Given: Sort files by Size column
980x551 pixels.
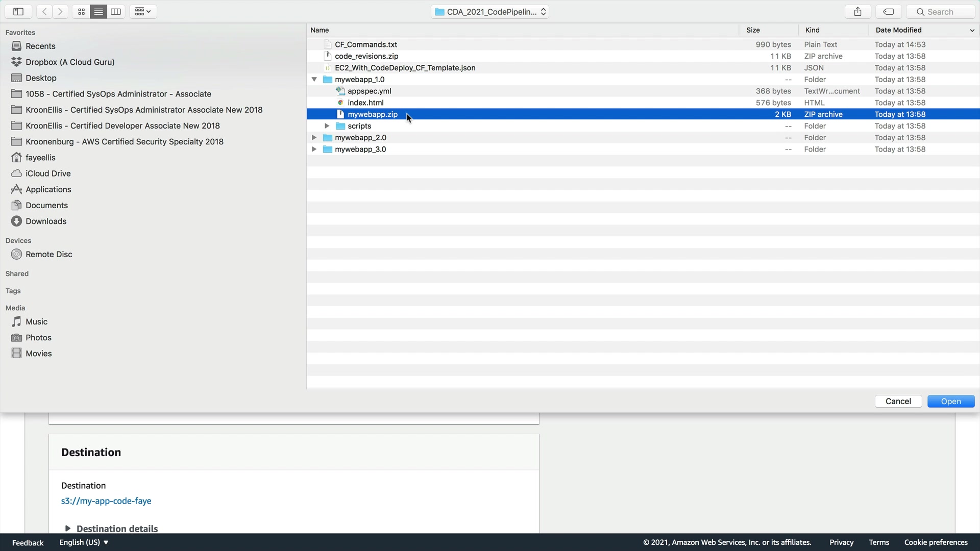Looking at the screenshot, I should [753, 30].
